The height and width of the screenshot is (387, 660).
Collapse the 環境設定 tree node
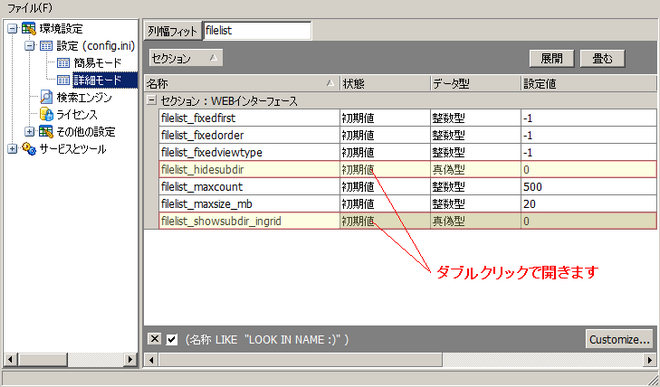coord(12,29)
